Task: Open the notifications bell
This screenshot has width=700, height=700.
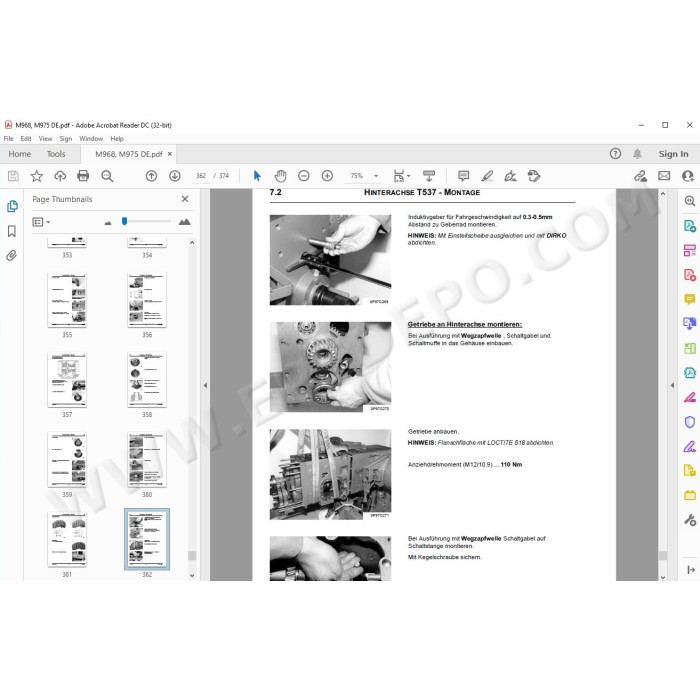Action: (x=637, y=154)
